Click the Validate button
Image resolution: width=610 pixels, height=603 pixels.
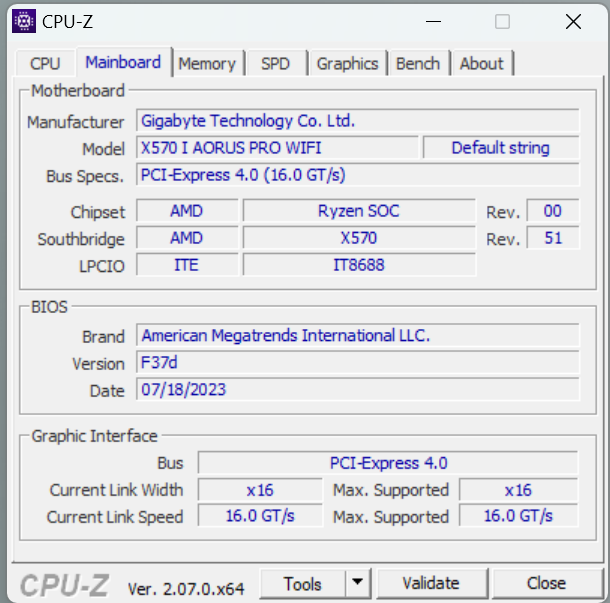431,583
